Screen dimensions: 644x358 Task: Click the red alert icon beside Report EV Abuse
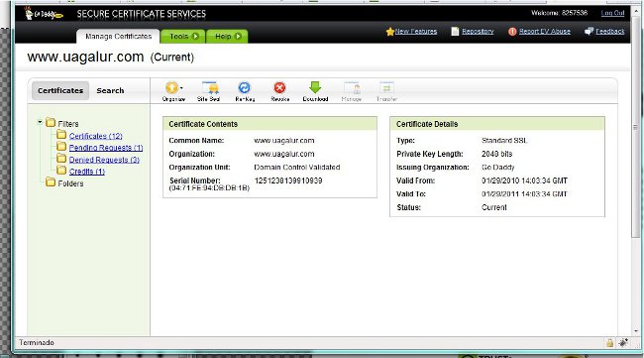tap(512, 32)
